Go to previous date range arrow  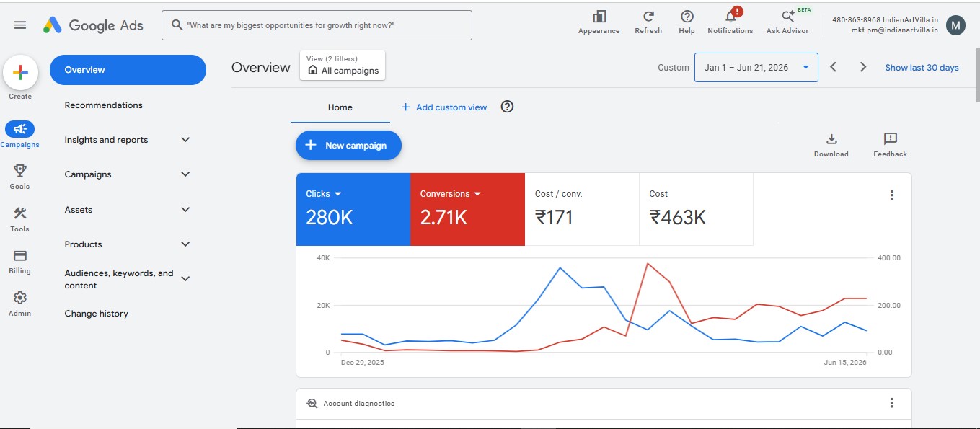(x=833, y=67)
